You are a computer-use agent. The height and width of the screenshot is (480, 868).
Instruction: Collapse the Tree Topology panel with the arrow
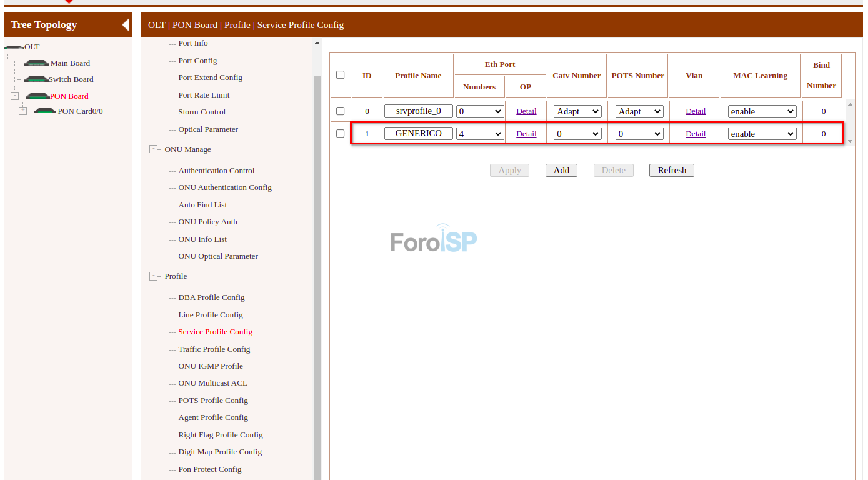tap(126, 24)
